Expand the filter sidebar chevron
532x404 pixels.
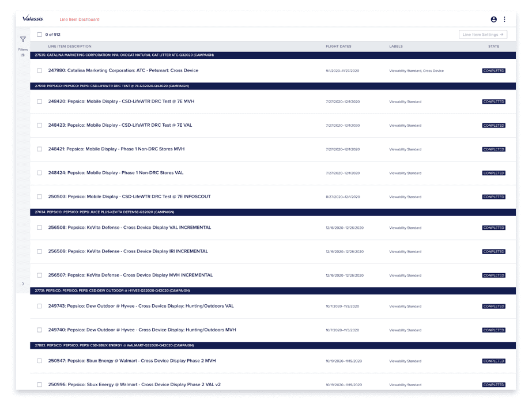coord(23,284)
